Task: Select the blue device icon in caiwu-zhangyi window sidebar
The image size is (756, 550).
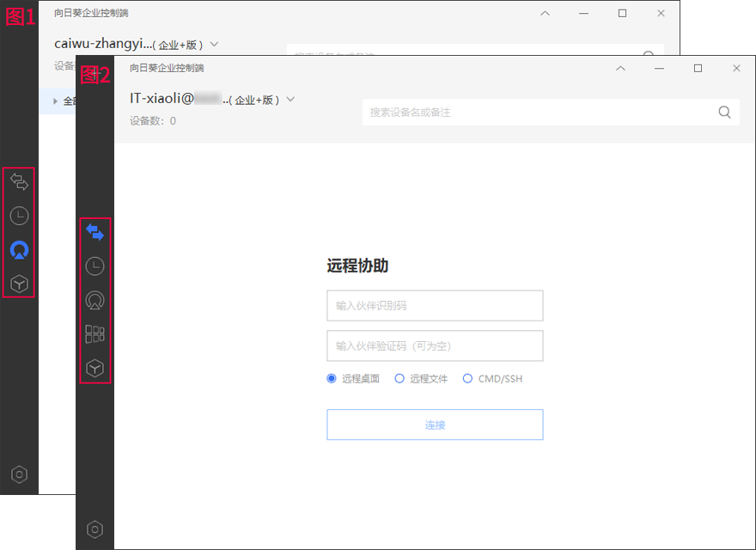Action: coord(19,250)
